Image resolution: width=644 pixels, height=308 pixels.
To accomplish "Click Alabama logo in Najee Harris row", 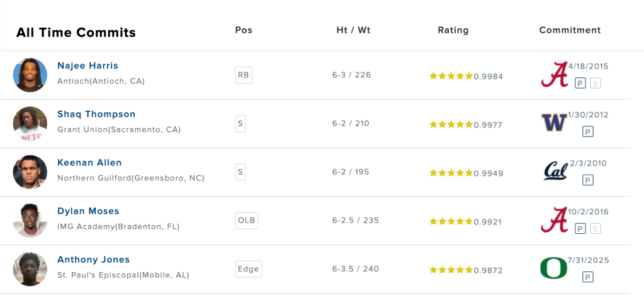I will [554, 74].
